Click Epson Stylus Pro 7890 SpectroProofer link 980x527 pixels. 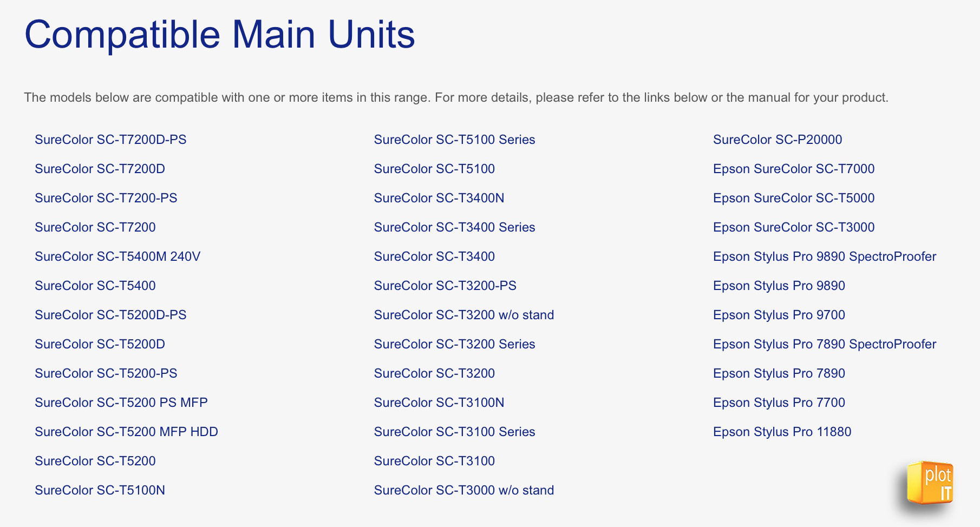[x=825, y=344]
